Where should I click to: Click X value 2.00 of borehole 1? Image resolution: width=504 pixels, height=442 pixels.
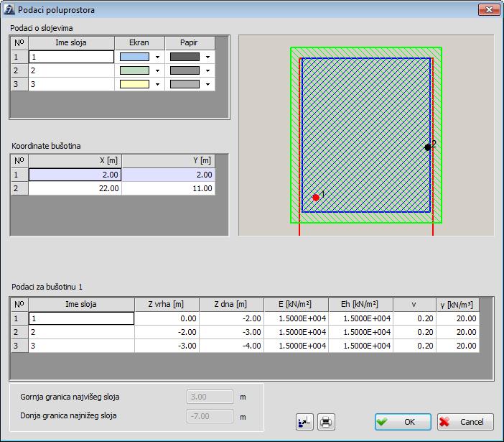point(75,175)
